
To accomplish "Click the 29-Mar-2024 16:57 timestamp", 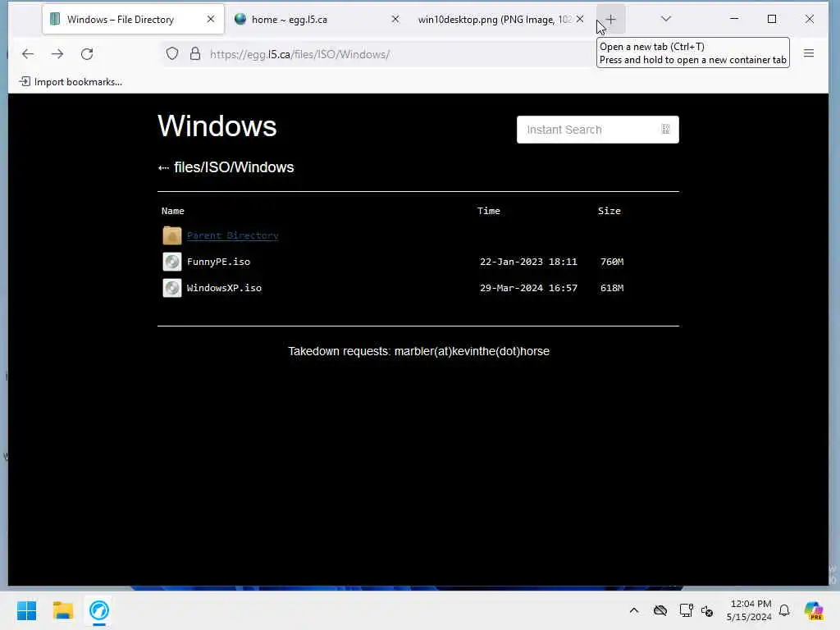I will (x=528, y=288).
